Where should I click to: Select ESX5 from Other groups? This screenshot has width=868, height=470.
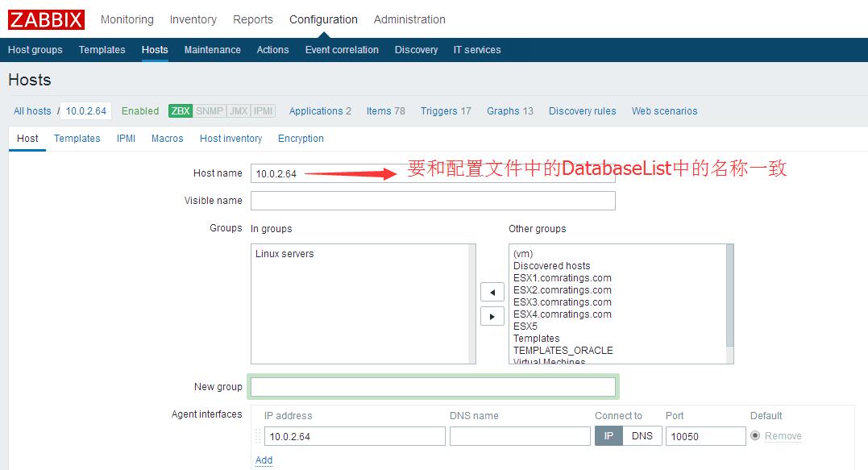pos(524,327)
